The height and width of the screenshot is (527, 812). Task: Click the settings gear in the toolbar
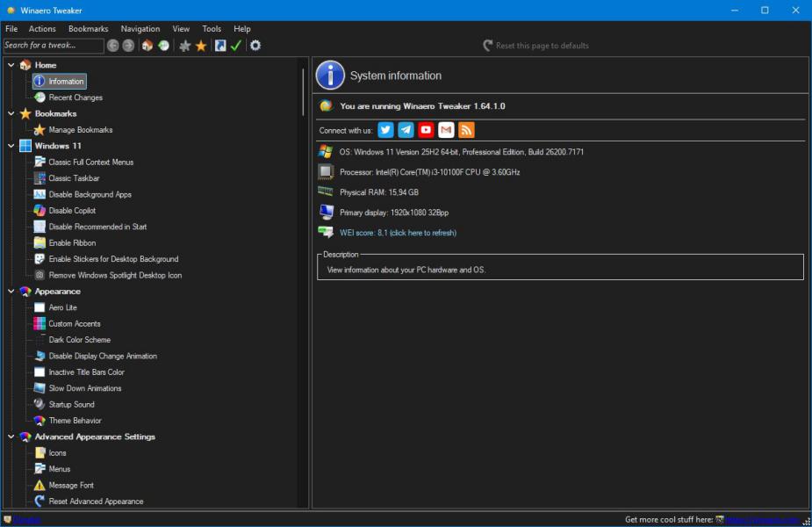click(x=255, y=46)
